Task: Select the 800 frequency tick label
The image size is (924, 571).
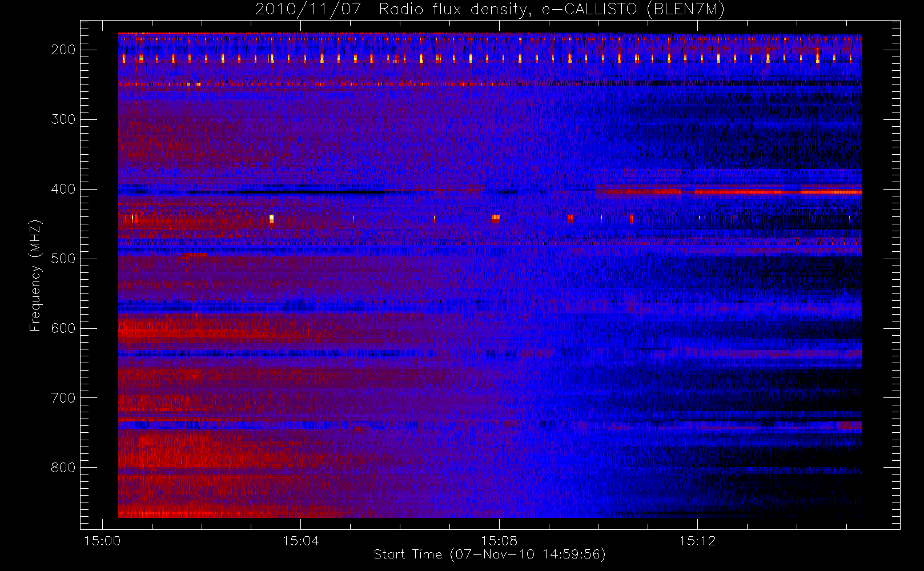Action: 63,468
